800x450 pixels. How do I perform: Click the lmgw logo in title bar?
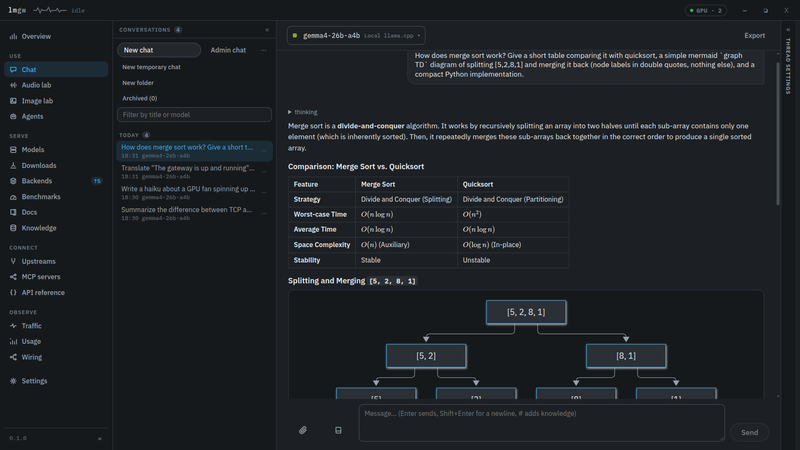[17, 10]
